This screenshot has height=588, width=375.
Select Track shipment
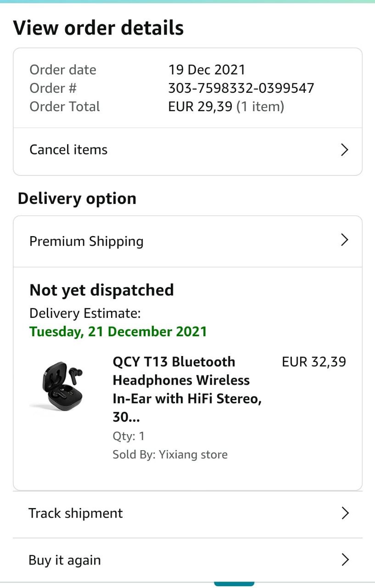[x=76, y=513]
